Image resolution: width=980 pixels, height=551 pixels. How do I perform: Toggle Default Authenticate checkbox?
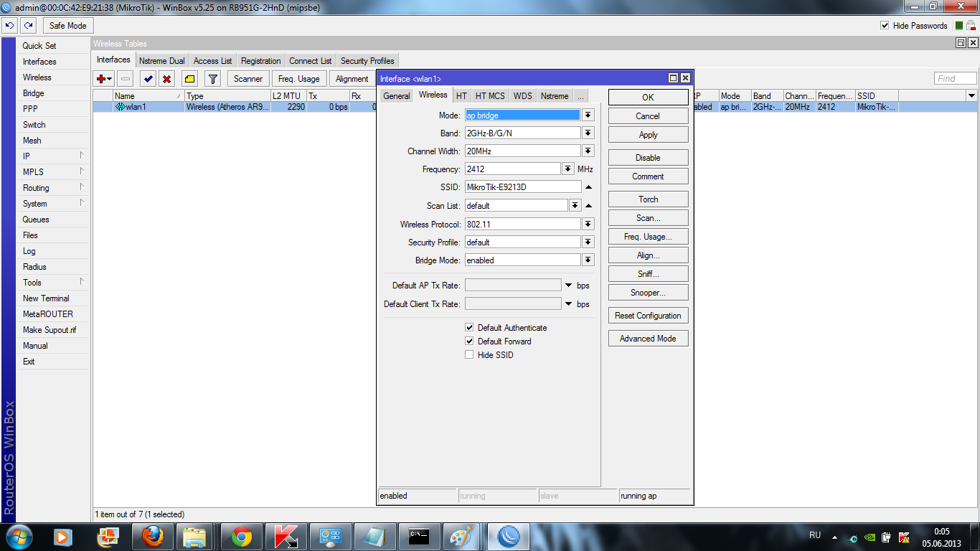[x=469, y=328]
